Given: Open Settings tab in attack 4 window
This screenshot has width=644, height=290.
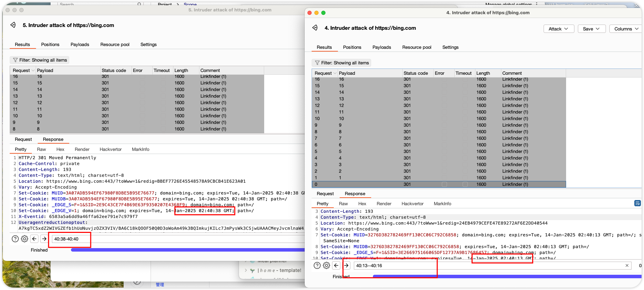Looking at the screenshot, I should pos(450,47).
